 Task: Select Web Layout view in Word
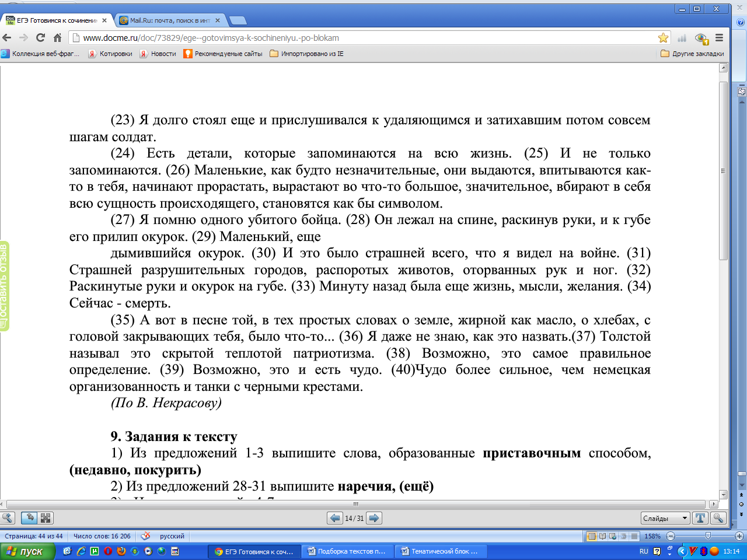(613, 536)
